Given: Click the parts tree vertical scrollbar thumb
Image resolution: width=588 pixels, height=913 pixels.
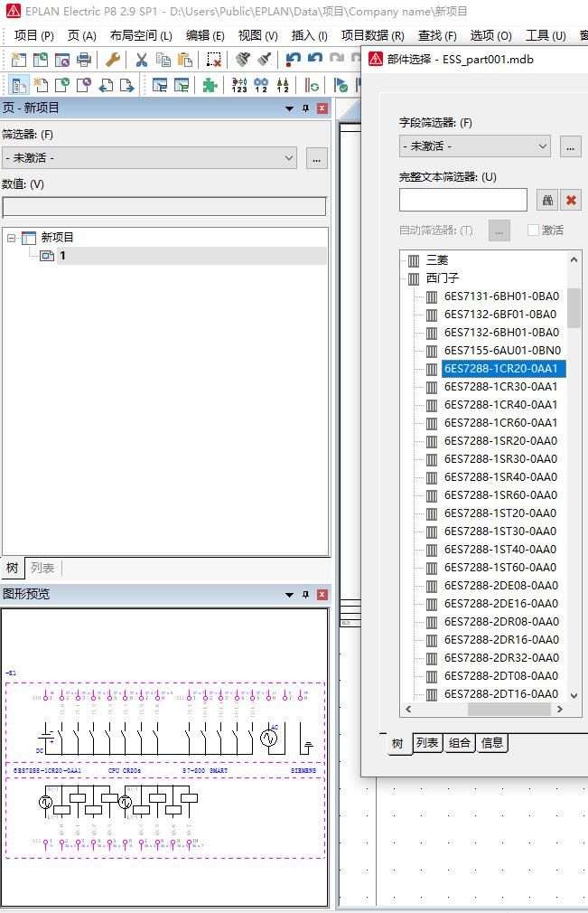Looking at the screenshot, I should 574,308.
